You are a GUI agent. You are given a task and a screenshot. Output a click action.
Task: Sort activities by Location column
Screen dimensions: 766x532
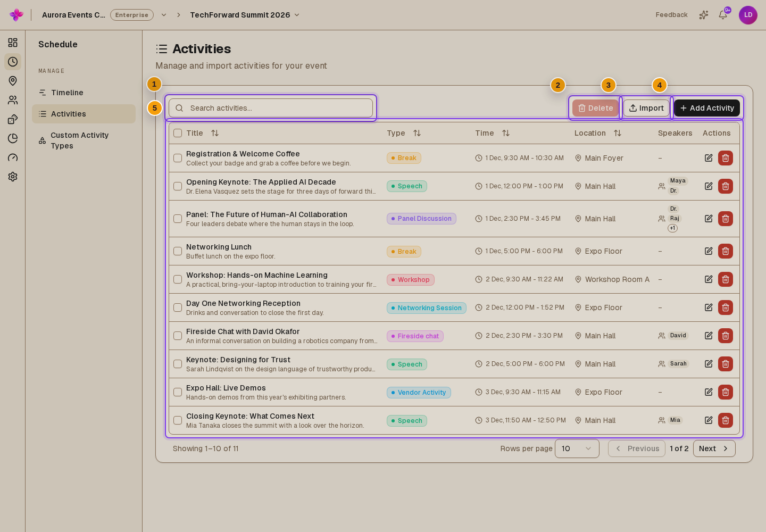618,133
